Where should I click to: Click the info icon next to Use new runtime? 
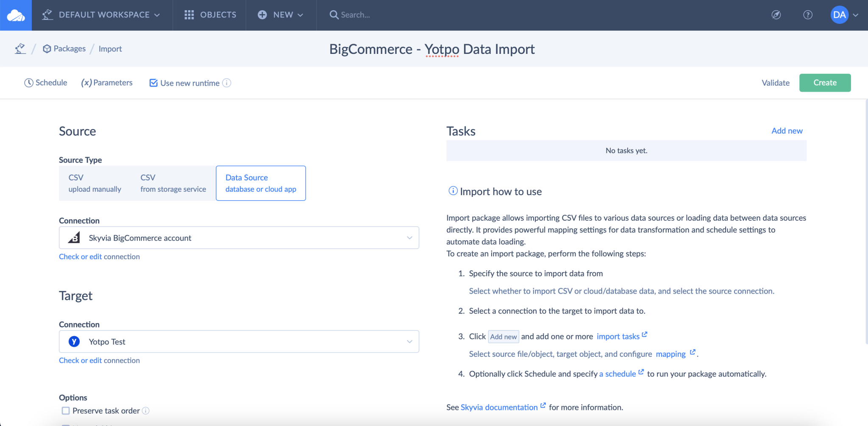(x=227, y=83)
